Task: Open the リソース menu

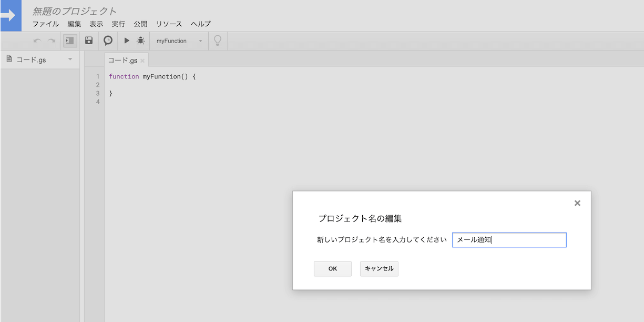Action: [168, 24]
